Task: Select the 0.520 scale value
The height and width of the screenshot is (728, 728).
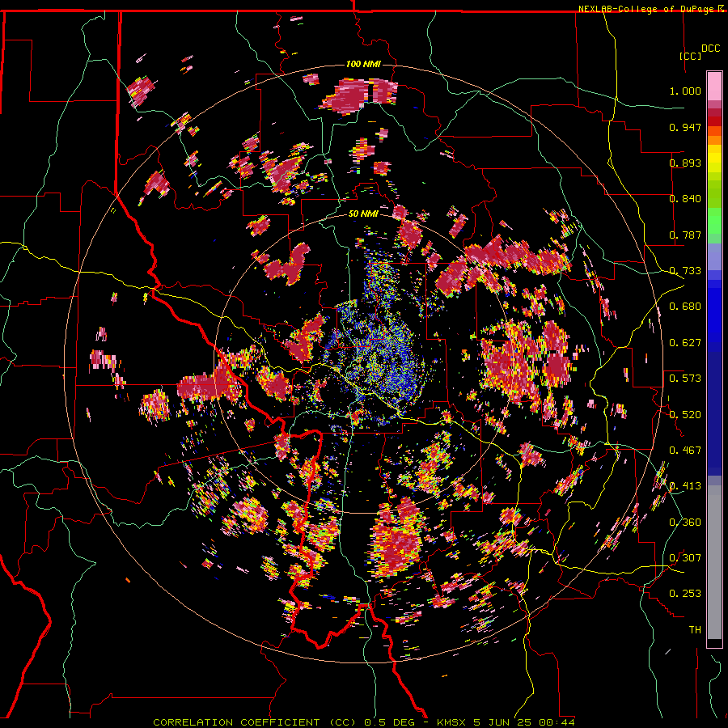Action: 685,415
